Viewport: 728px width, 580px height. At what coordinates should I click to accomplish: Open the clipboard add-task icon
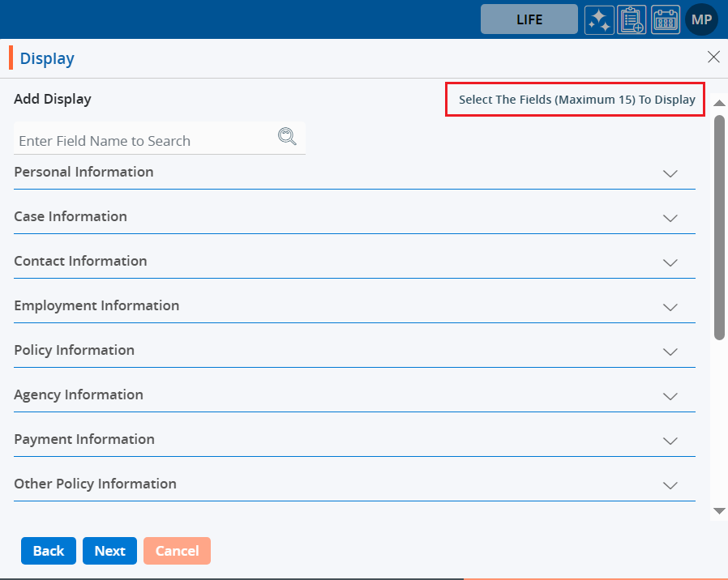[x=632, y=19]
